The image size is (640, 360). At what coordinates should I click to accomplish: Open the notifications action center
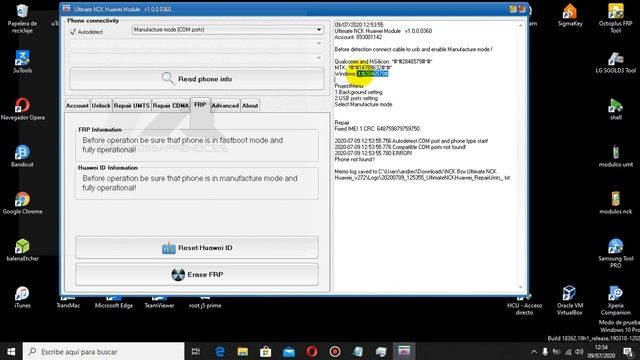[628, 351]
